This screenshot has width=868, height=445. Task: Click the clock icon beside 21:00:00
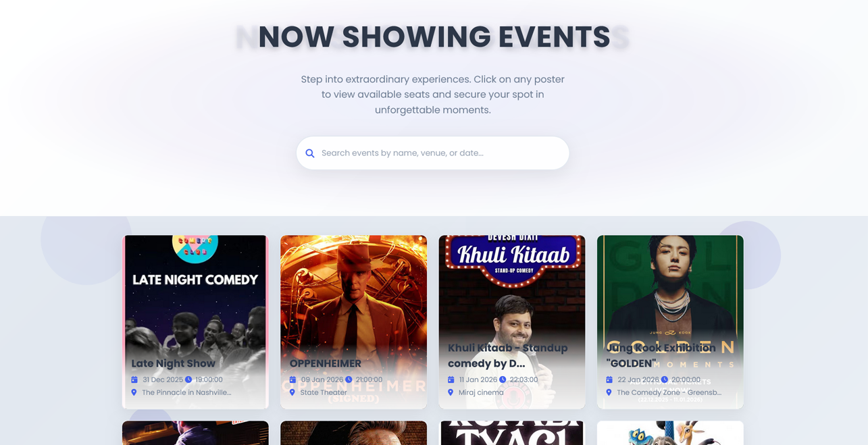349,379
